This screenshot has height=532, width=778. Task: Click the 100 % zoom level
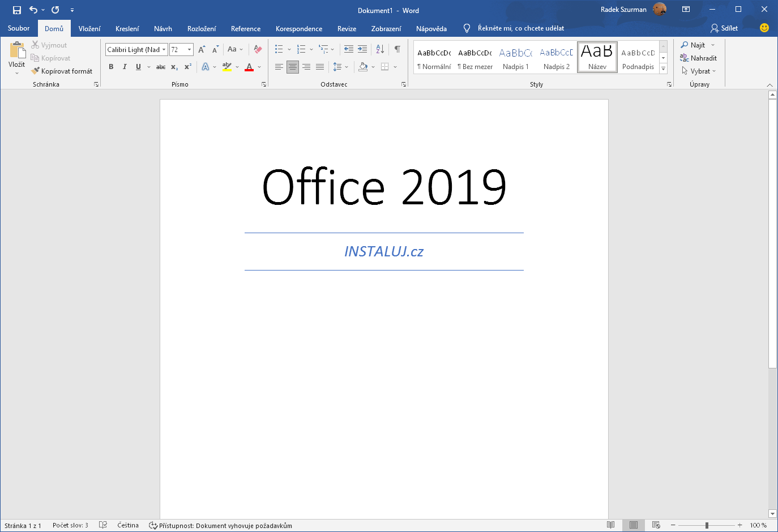pyautogui.click(x=758, y=525)
